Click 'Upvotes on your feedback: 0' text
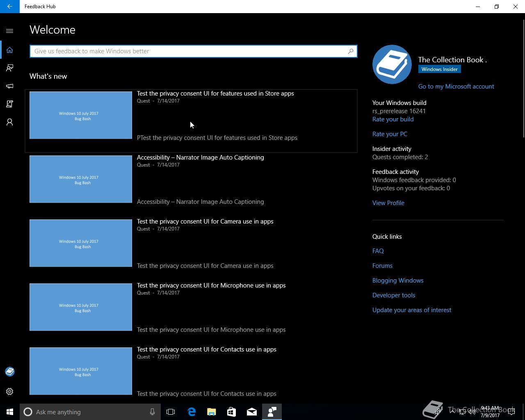 [x=411, y=188]
